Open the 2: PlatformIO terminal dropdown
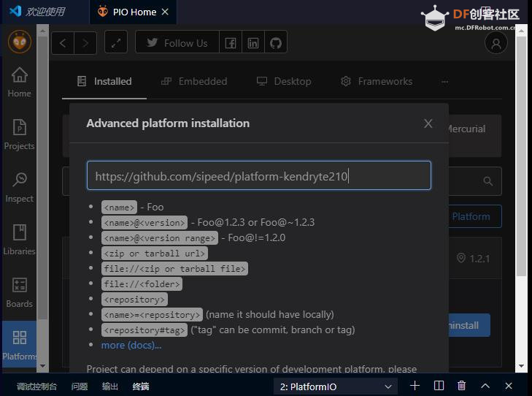The width and height of the screenshot is (532, 396). (336, 387)
